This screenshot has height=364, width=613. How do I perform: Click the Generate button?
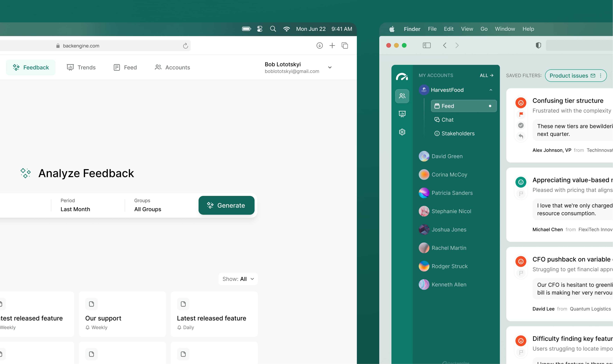pyautogui.click(x=226, y=205)
